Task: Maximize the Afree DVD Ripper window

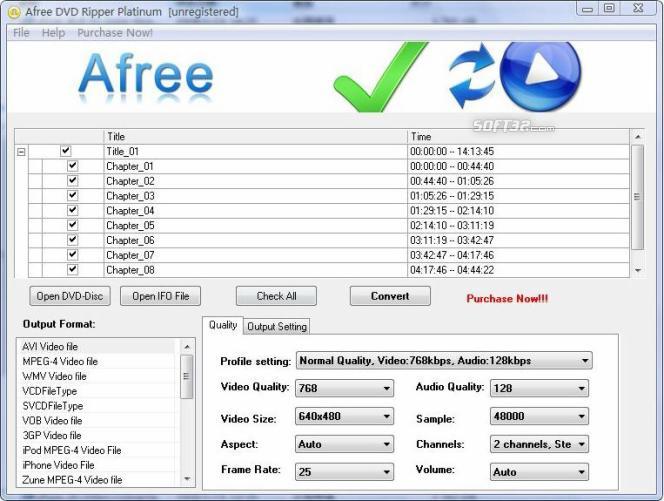Action: (x=609, y=8)
